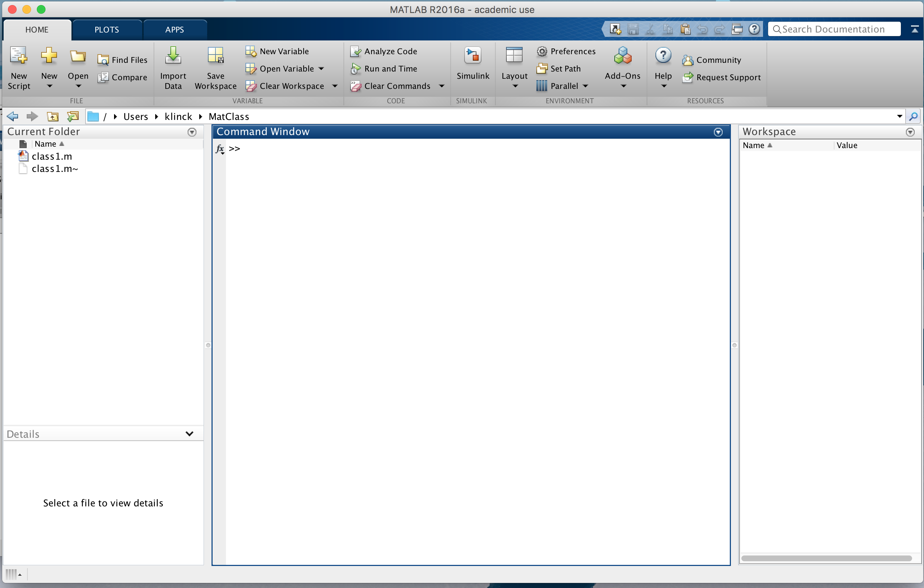Screen dimensions: 924x588
Task: Collapse the Details panel chevron
Action: tap(189, 434)
